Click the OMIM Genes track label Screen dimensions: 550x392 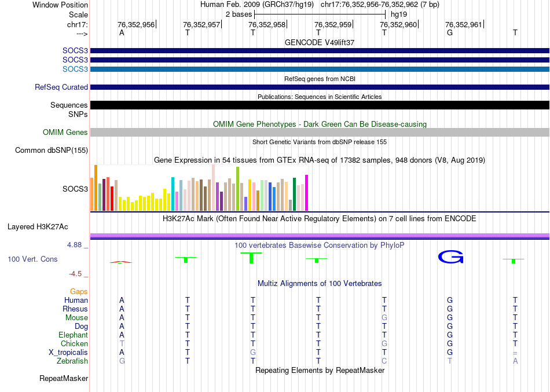(x=65, y=132)
